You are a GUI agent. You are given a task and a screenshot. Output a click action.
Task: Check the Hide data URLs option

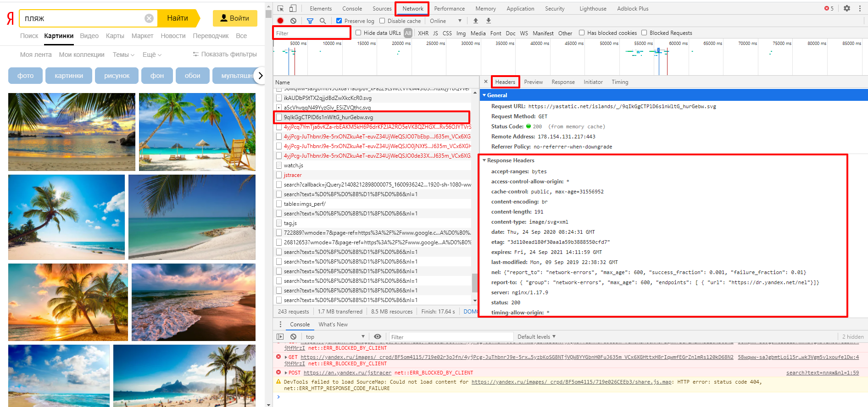[358, 33]
